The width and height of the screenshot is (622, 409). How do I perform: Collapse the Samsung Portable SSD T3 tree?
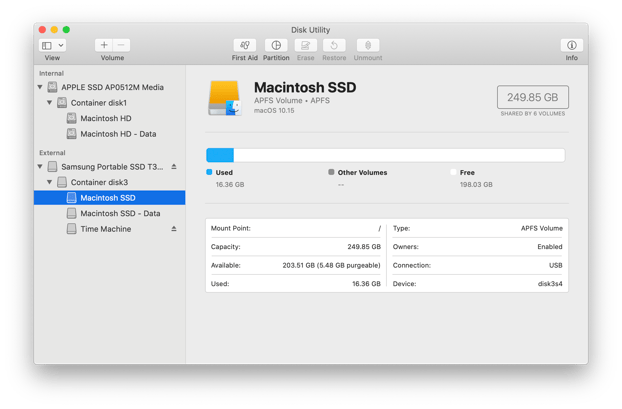[40, 166]
